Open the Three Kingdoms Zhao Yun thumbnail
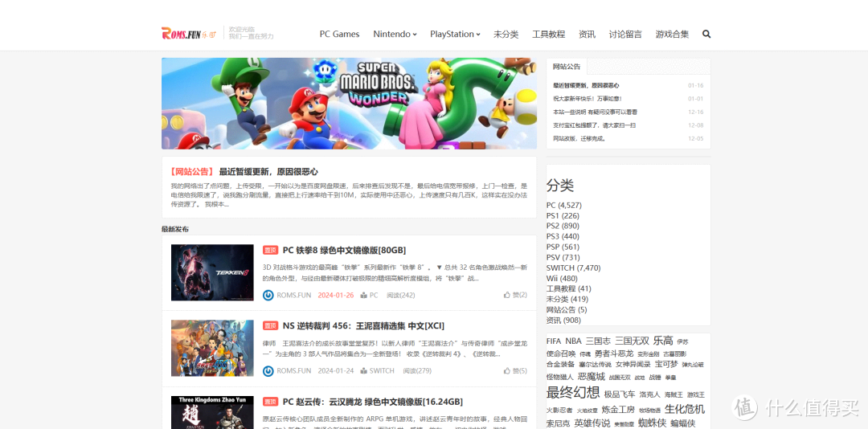The width and height of the screenshot is (868, 429). coord(212,412)
